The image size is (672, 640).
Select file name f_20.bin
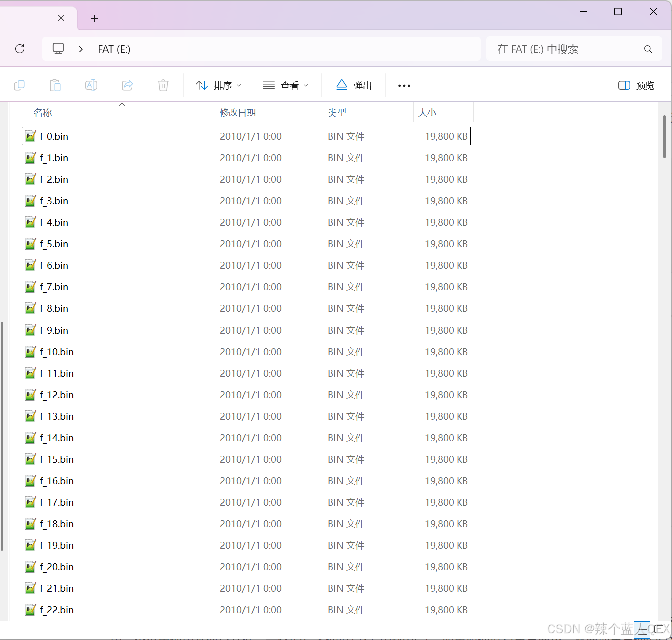click(x=57, y=567)
